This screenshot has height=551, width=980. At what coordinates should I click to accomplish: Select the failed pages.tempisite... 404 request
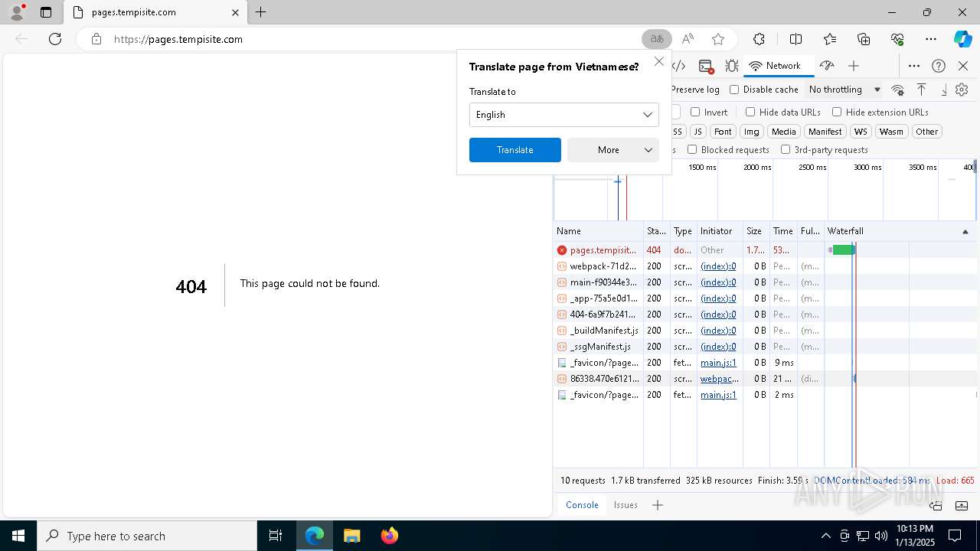pos(766,250)
